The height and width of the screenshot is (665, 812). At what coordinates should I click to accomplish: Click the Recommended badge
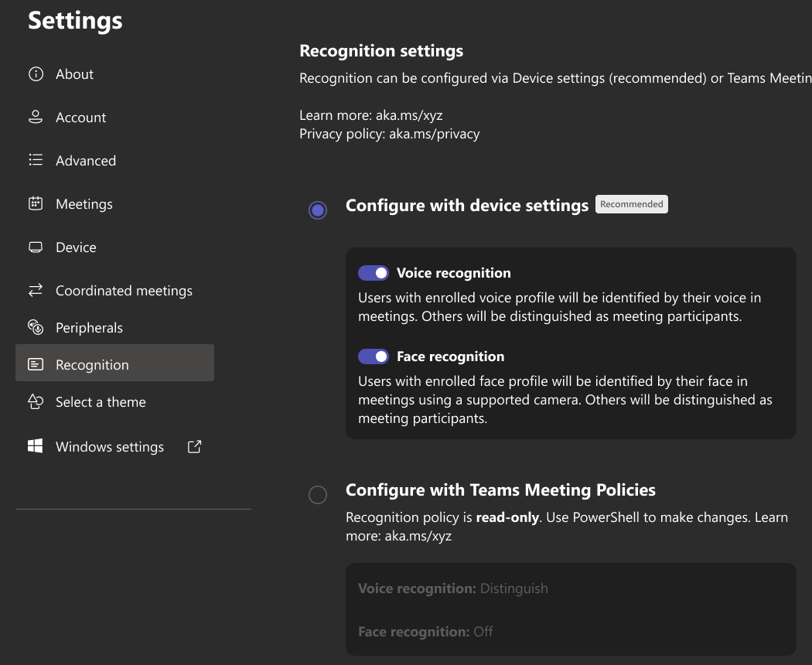631,204
